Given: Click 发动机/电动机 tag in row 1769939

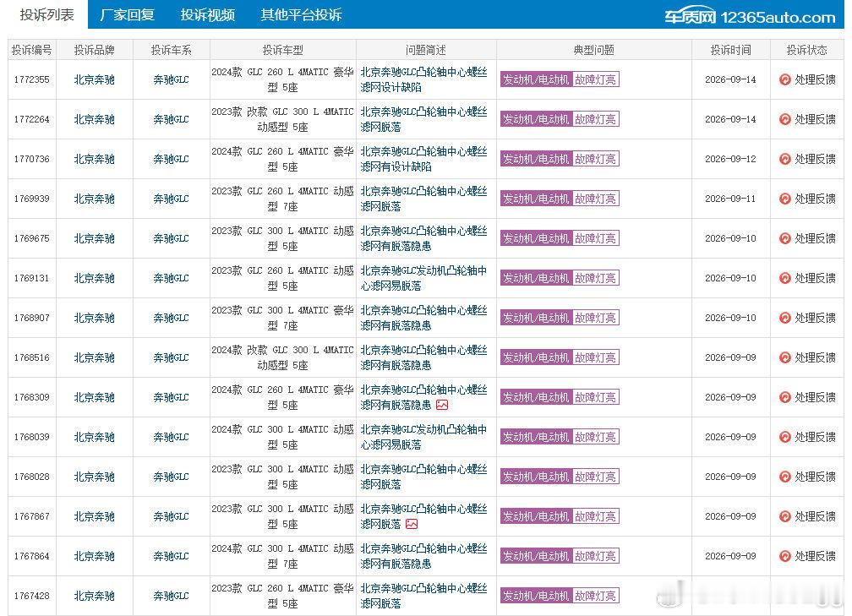Looking at the screenshot, I should click(536, 199).
